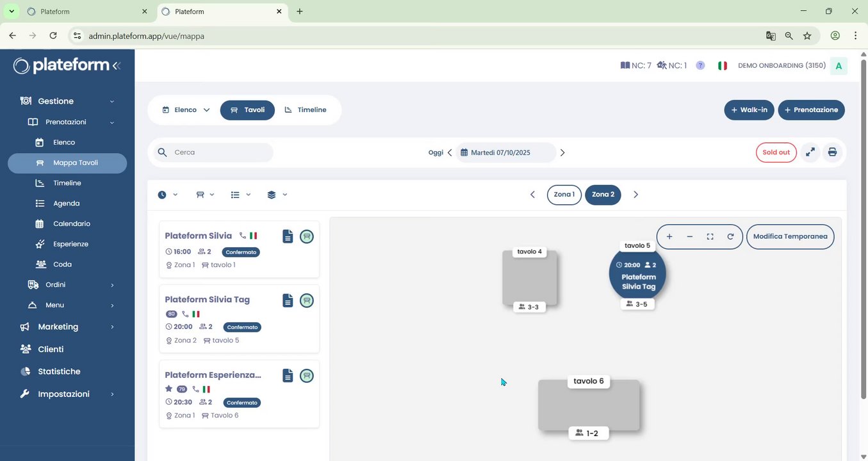This screenshot has width=868, height=461.
Task: Select tavolo 4 on the map
Action: point(530,278)
